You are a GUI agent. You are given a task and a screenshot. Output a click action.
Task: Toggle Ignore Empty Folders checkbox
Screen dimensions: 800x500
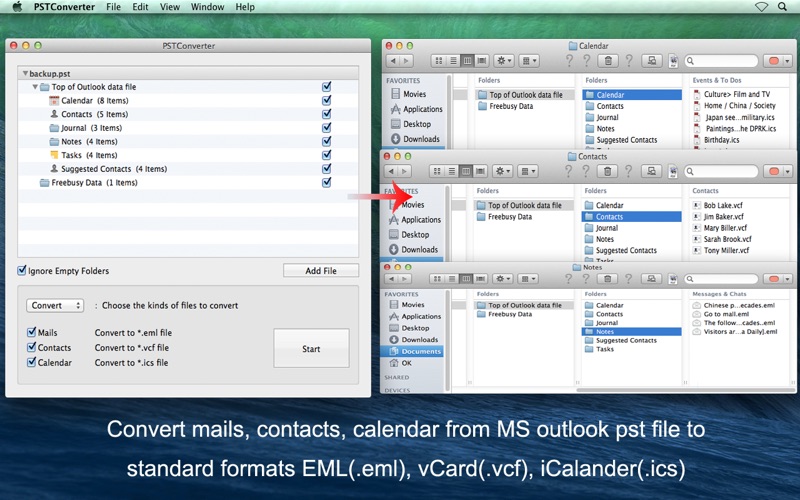[21, 270]
